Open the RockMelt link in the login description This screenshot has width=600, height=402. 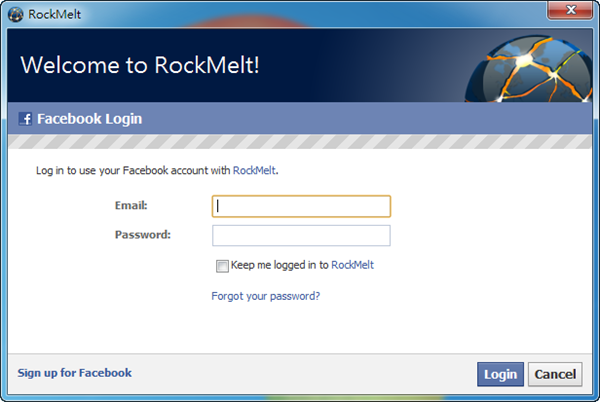coord(254,171)
